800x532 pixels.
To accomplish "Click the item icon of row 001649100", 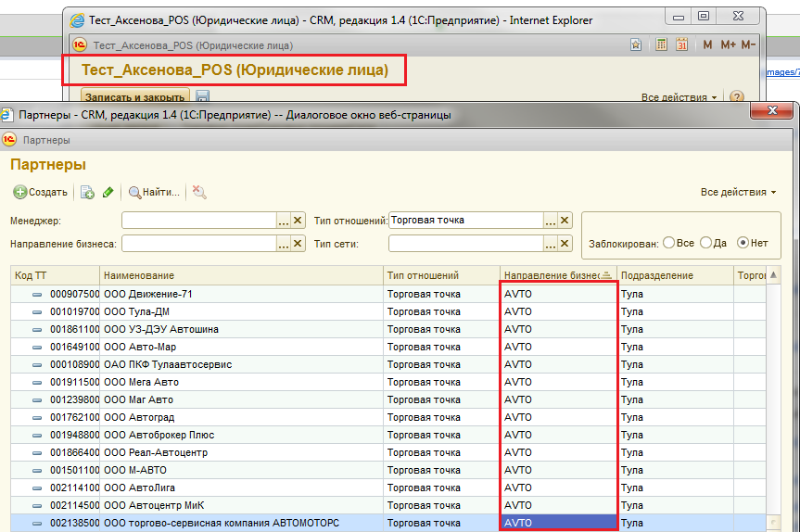I will coord(37,347).
